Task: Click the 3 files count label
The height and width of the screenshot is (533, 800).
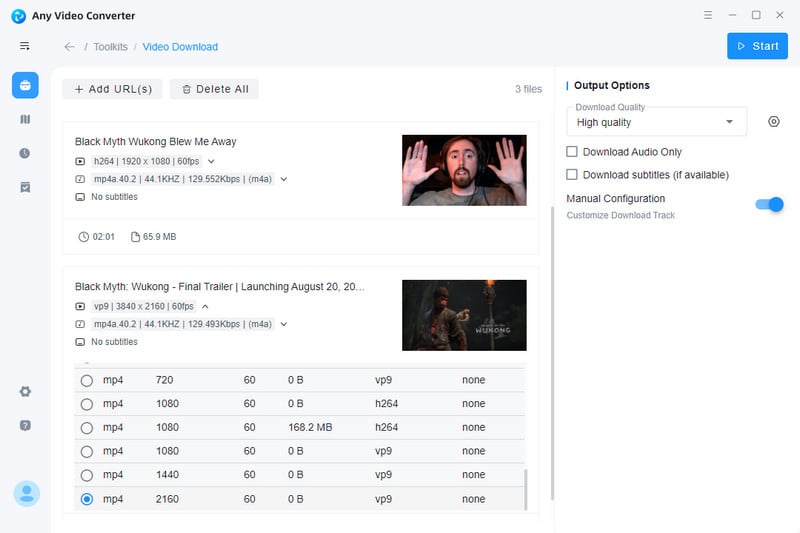Action: 529,89
